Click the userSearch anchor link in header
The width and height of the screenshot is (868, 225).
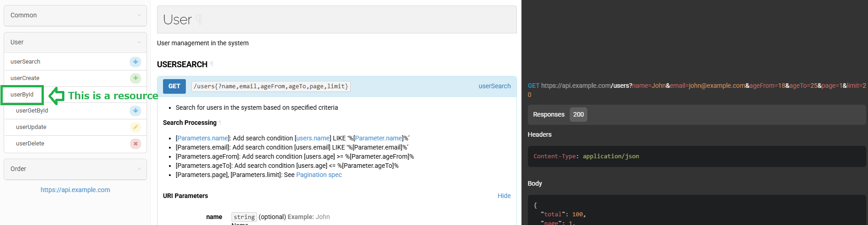click(x=494, y=86)
